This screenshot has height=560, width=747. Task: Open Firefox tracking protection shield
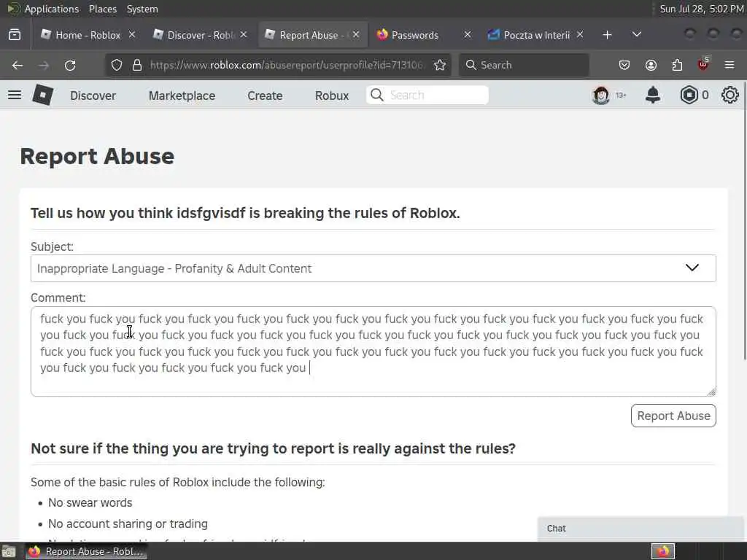[117, 65]
